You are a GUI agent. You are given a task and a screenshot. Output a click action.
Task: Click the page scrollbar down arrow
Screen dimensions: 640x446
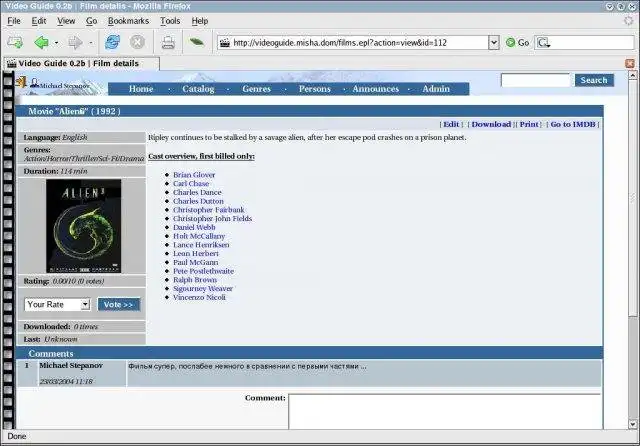(633, 424)
